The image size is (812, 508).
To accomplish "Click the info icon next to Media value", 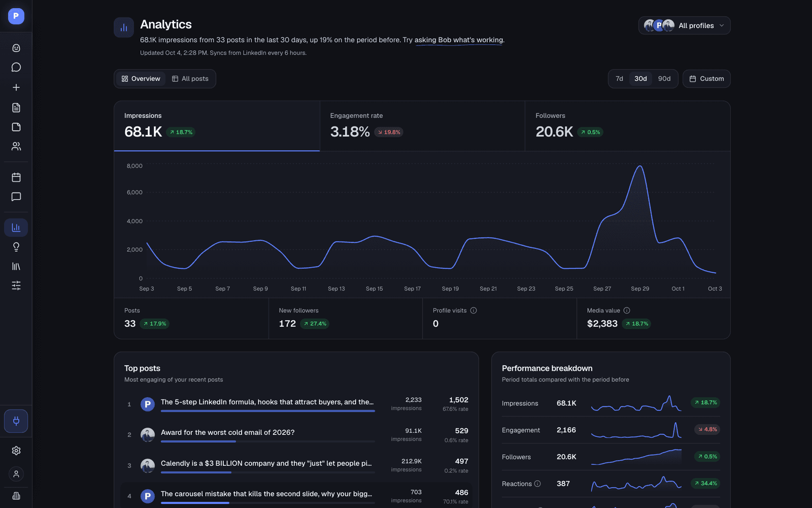I will click(627, 310).
